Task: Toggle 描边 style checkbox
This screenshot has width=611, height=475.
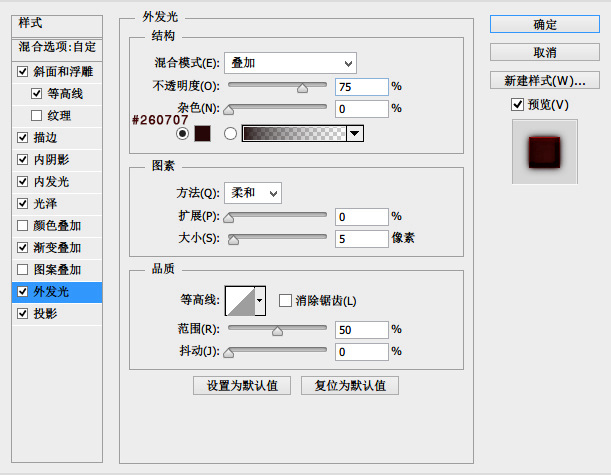Action: [x=23, y=138]
